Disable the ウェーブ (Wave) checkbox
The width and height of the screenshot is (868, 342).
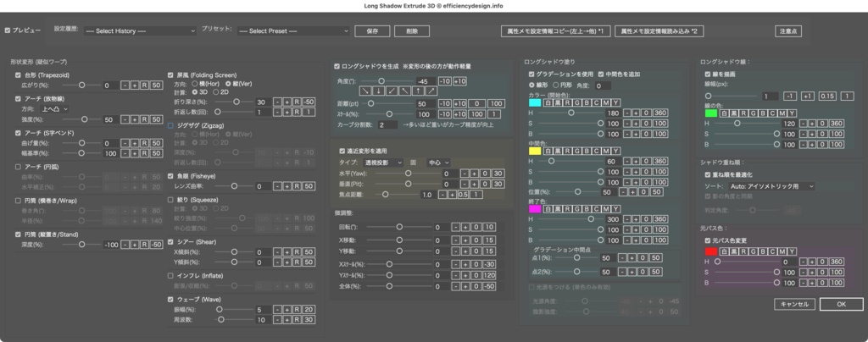(171, 300)
